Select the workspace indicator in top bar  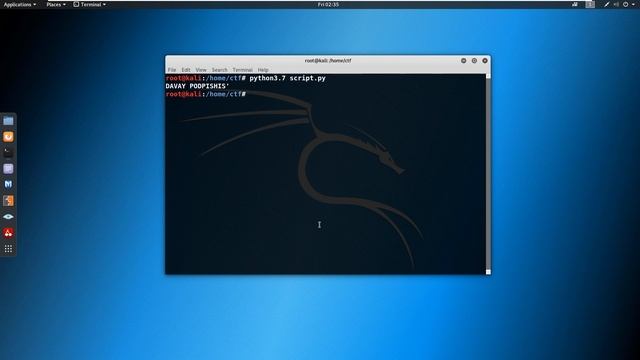tap(590, 4)
